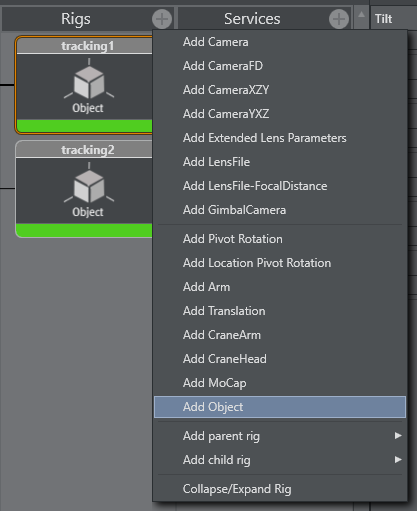Click the plus icon next to Services
The height and width of the screenshot is (511, 417).
[339, 19]
